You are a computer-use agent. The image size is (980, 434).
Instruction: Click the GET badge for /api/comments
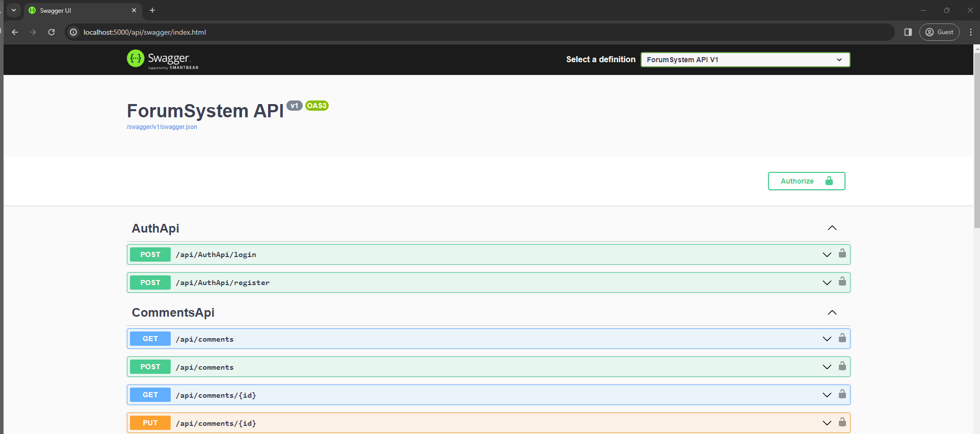[x=150, y=339]
